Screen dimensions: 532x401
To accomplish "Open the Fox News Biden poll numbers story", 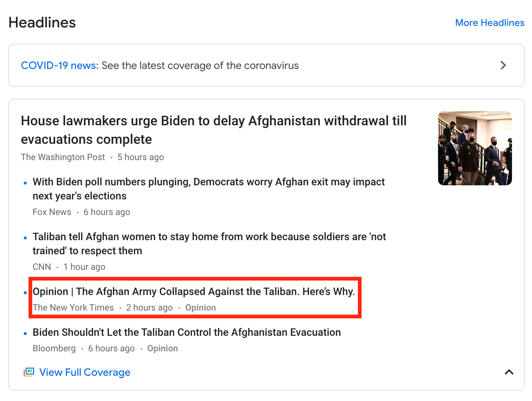I will tap(209, 189).
